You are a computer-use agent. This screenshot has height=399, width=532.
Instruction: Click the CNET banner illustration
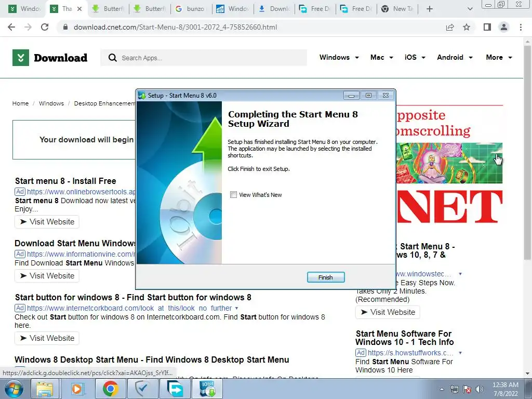click(x=449, y=163)
